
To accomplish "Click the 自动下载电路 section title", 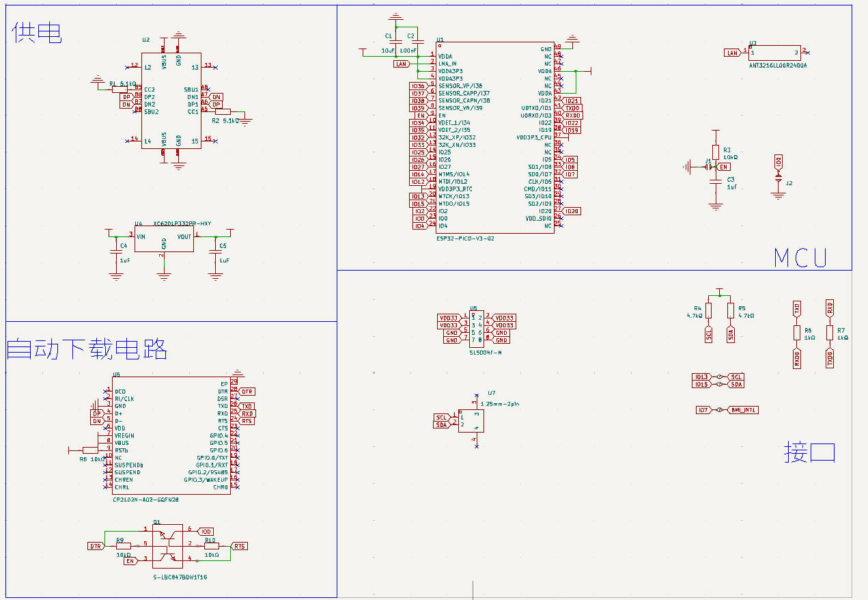I will pos(87,349).
